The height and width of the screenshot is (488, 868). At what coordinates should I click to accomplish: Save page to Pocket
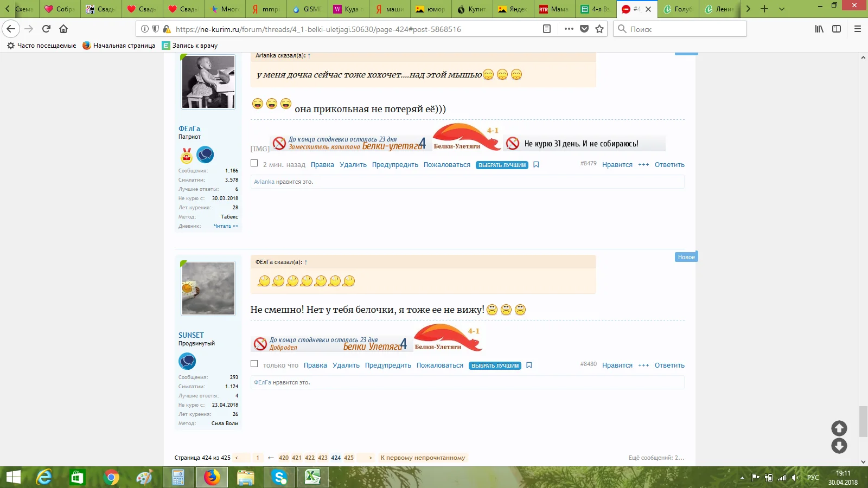[x=584, y=29]
